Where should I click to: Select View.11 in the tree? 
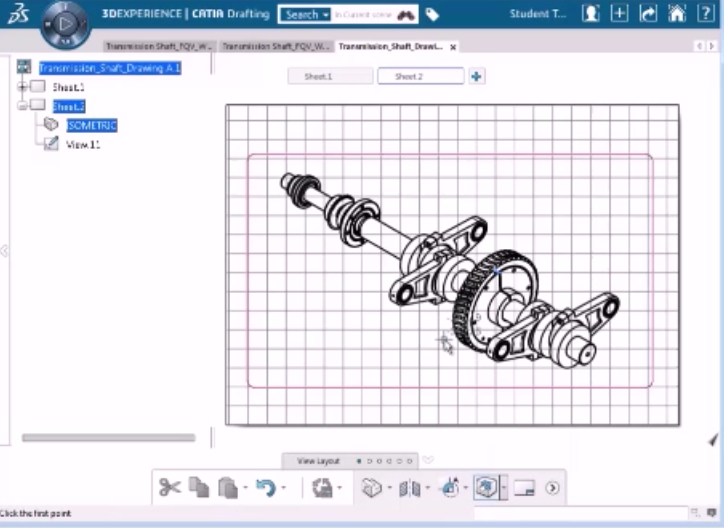point(83,144)
